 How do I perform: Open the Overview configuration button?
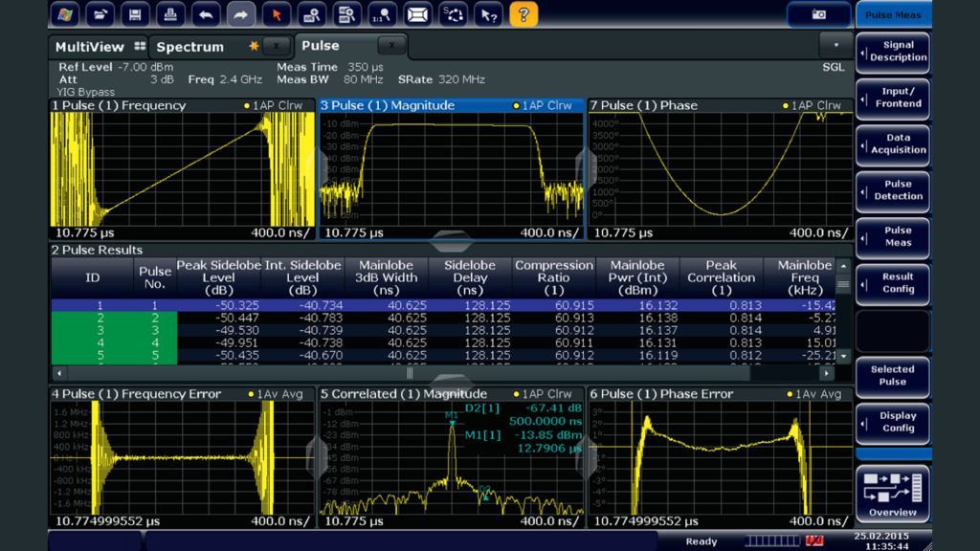[x=892, y=494]
